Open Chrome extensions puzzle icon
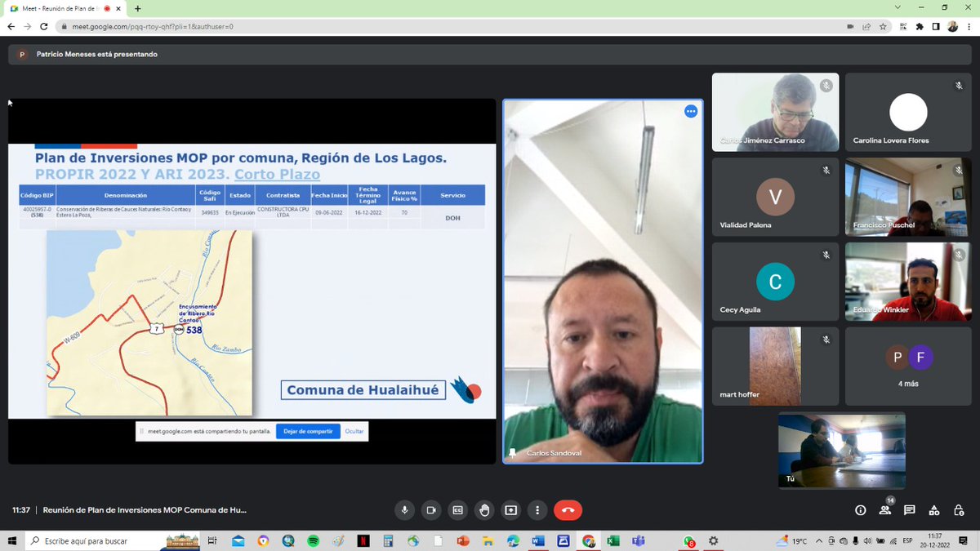The image size is (980, 551). coord(920,26)
